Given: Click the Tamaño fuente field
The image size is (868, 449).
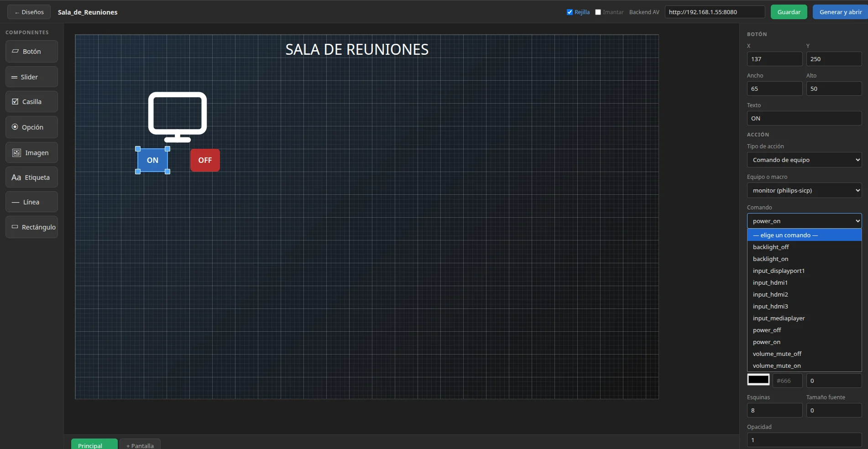Looking at the screenshot, I should tap(834, 410).
